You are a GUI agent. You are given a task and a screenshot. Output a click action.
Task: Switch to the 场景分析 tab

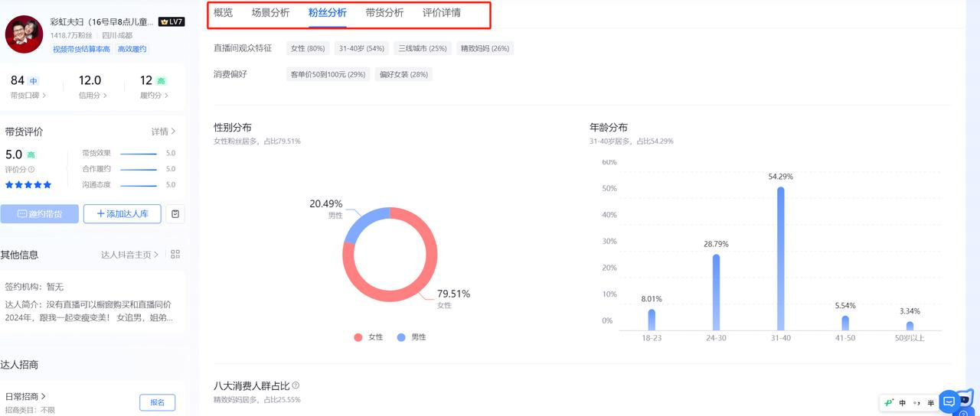pos(270,13)
